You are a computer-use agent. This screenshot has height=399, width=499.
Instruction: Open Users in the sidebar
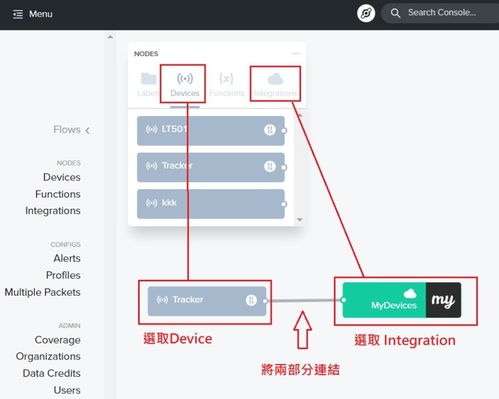point(67,390)
